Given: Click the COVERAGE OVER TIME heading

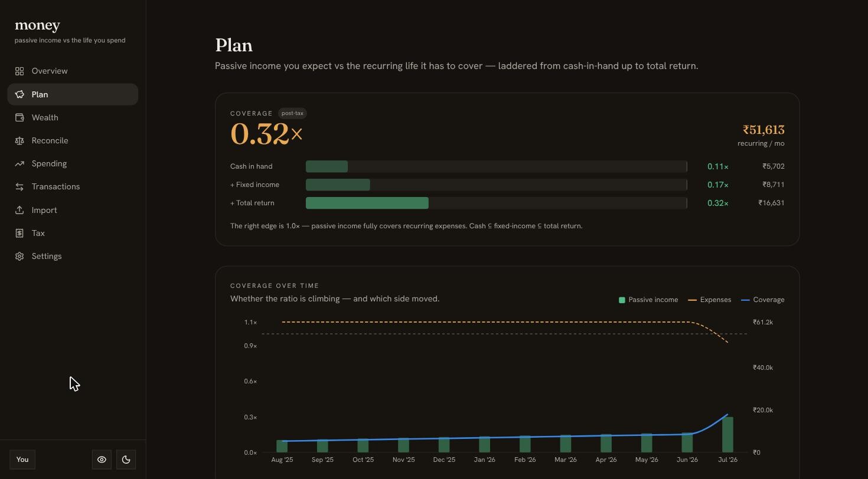Looking at the screenshot, I should pyautogui.click(x=275, y=286).
